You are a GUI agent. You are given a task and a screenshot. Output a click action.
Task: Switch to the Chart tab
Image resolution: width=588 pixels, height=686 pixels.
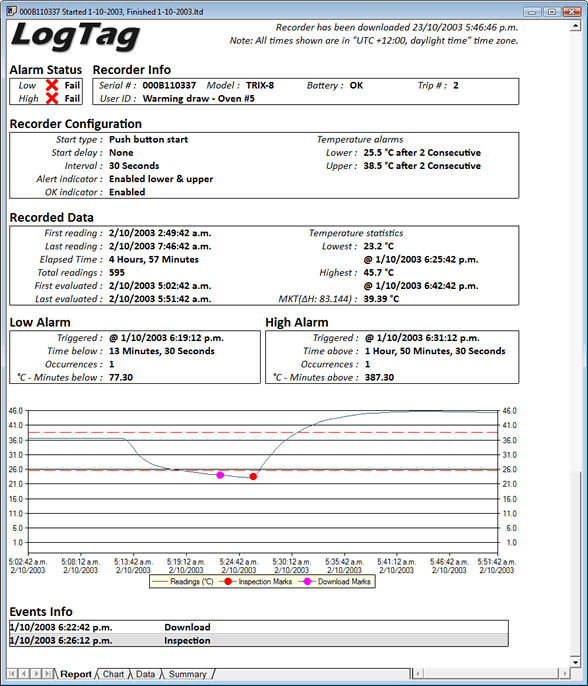[x=113, y=674]
